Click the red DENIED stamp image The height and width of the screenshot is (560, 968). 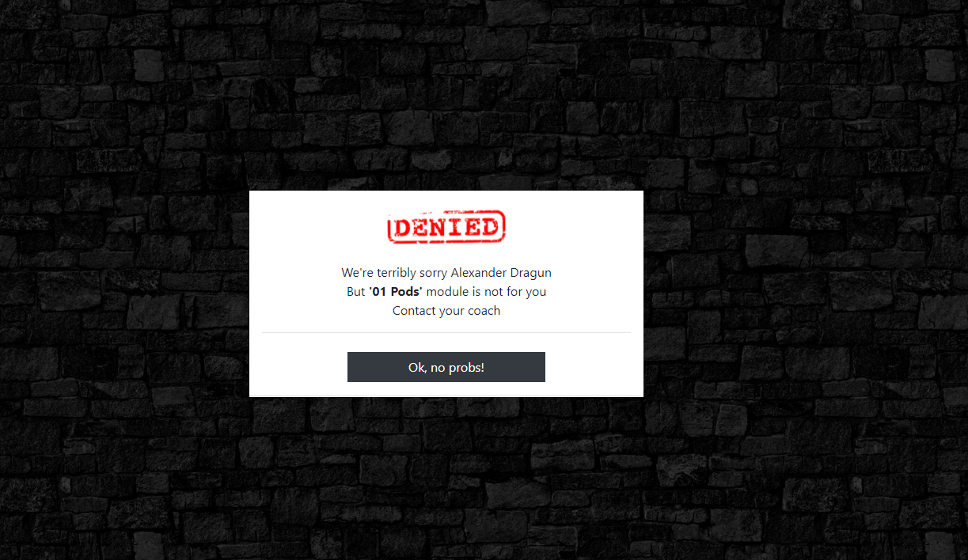point(446,228)
